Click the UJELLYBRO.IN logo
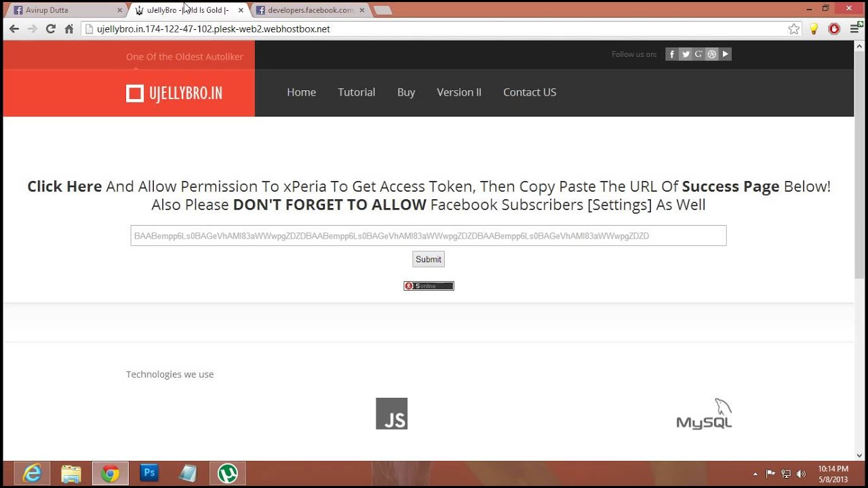 click(174, 94)
